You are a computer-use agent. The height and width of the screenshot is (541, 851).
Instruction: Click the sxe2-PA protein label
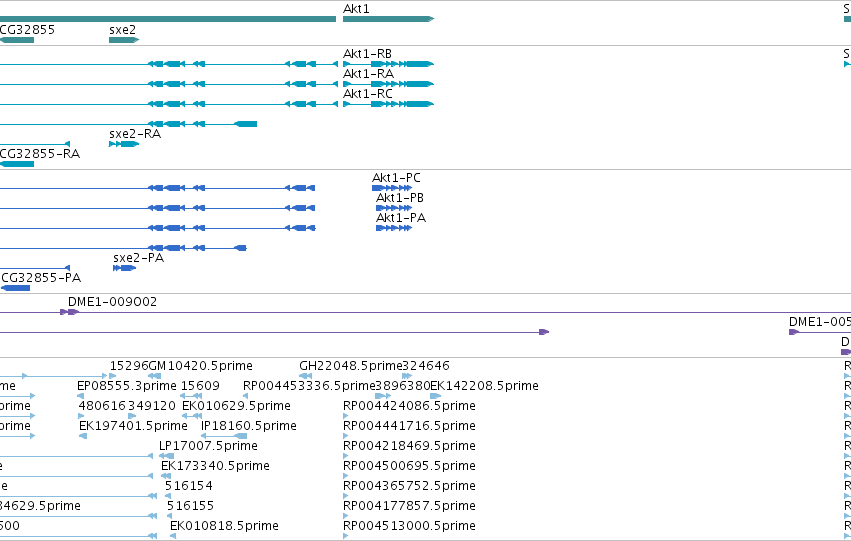(x=138, y=258)
